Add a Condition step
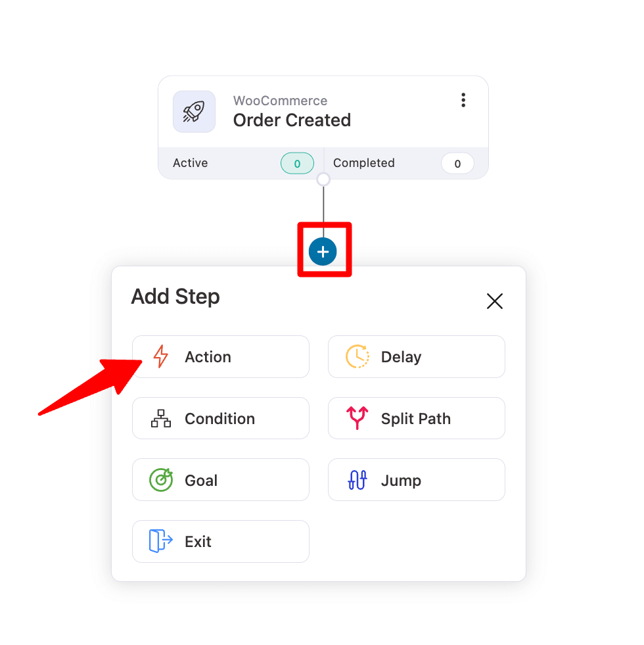The image size is (644, 645). click(x=220, y=418)
